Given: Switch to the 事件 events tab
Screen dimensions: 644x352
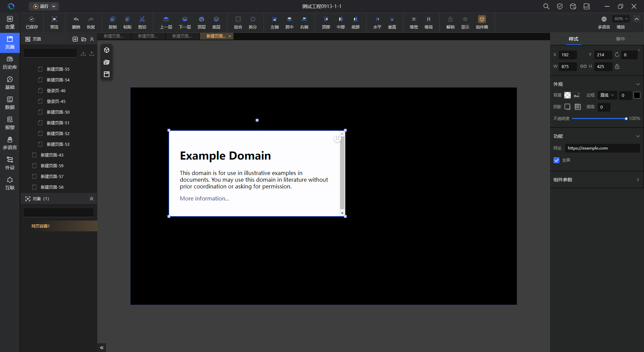Looking at the screenshot, I should (x=620, y=39).
